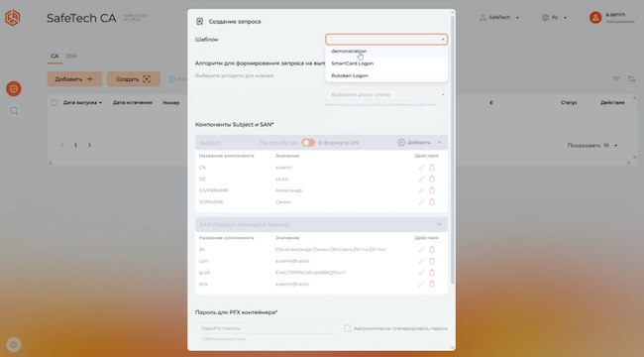Switch to the CA tab
Screen dimensions: 644x357
54,56
